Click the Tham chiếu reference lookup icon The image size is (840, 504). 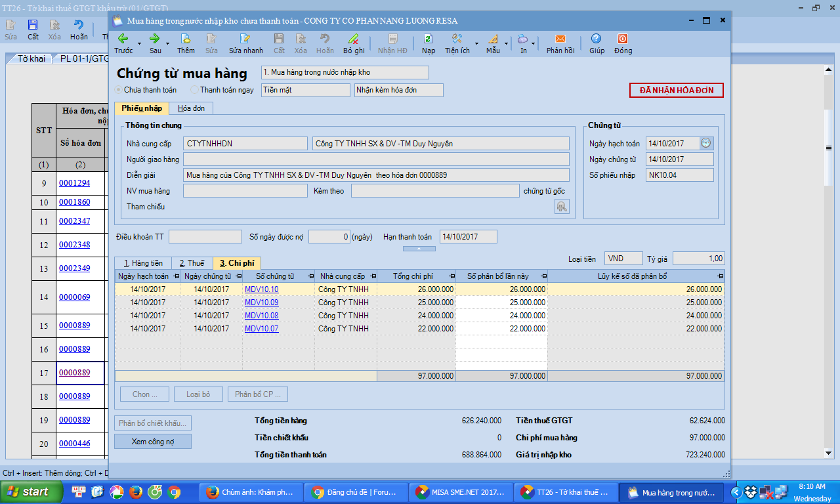click(x=562, y=207)
